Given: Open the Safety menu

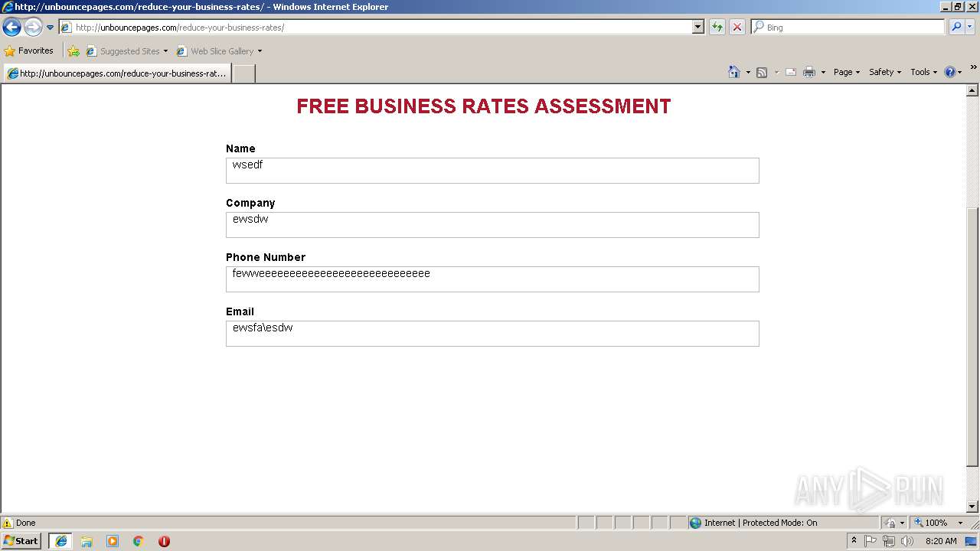Looking at the screenshot, I should pos(885,72).
